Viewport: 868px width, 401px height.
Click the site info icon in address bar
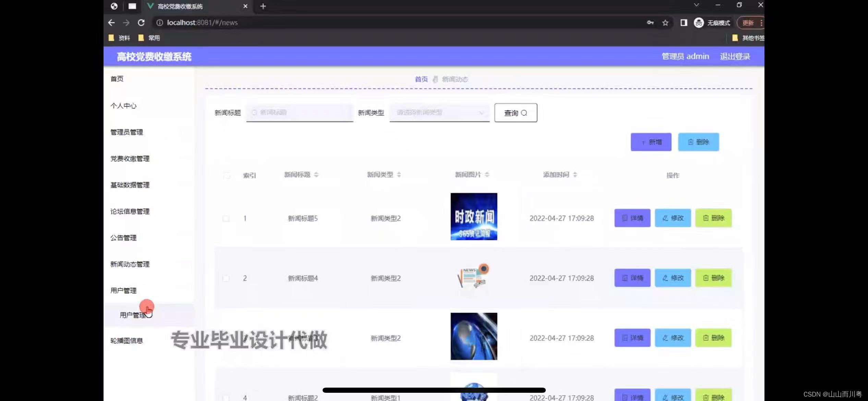pyautogui.click(x=159, y=23)
